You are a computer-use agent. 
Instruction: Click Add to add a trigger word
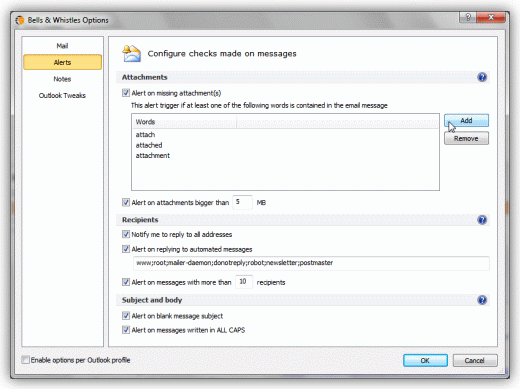(466, 121)
